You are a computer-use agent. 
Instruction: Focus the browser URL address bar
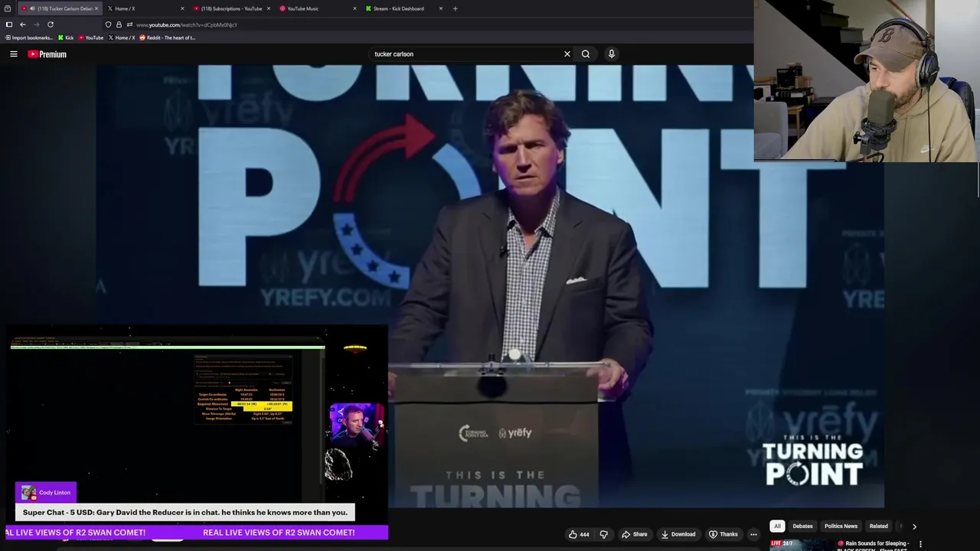tap(429, 24)
